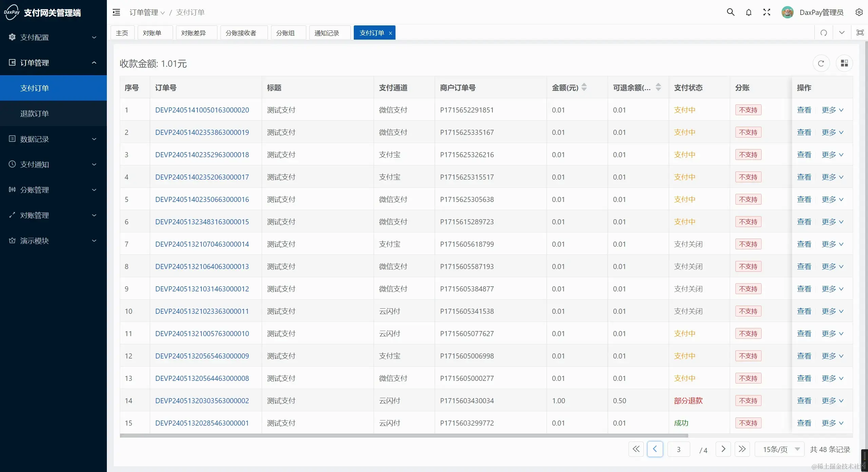Click the page number input showing 3
The height and width of the screenshot is (472, 868).
coord(678,449)
